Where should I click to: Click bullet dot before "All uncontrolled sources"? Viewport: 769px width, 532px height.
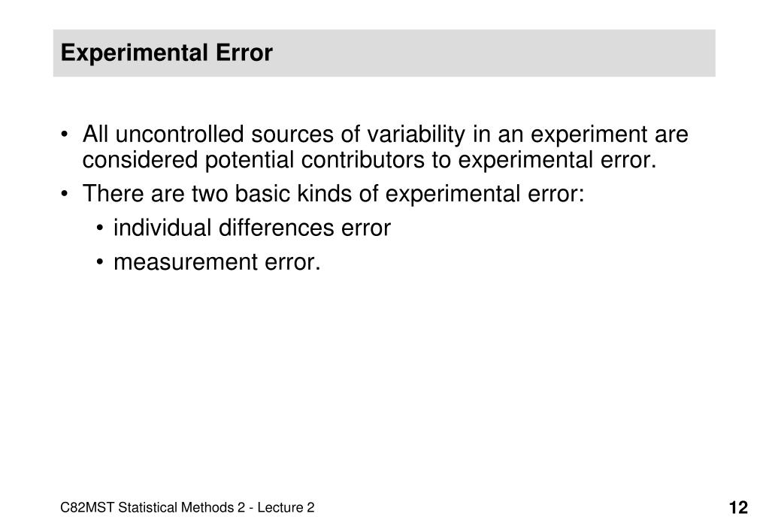click(x=64, y=135)
